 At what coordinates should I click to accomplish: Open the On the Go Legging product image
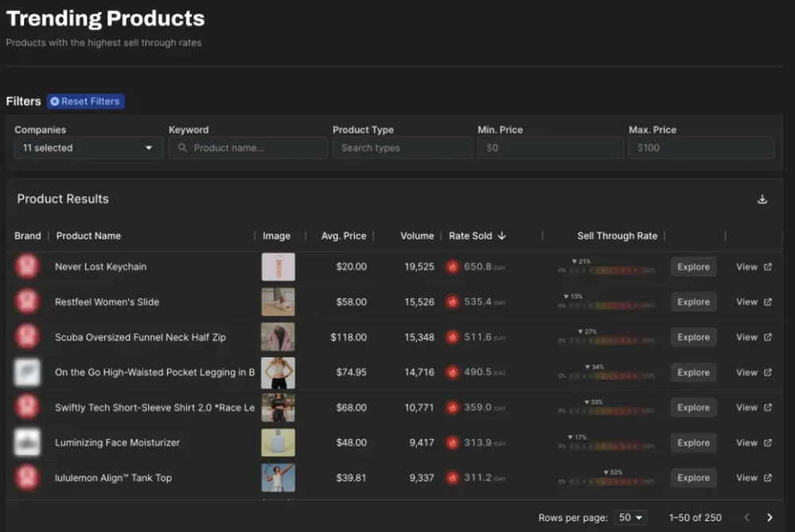click(277, 372)
